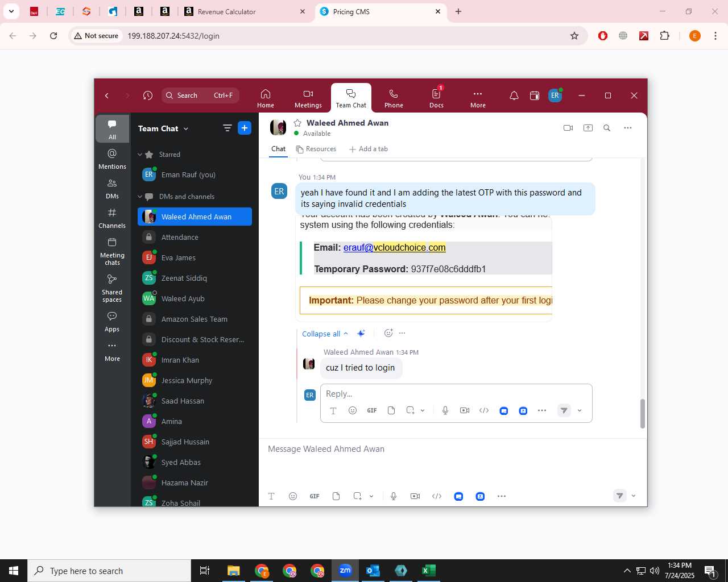728x582 pixels.
Task: Switch to the Resources tab
Action: pos(316,149)
